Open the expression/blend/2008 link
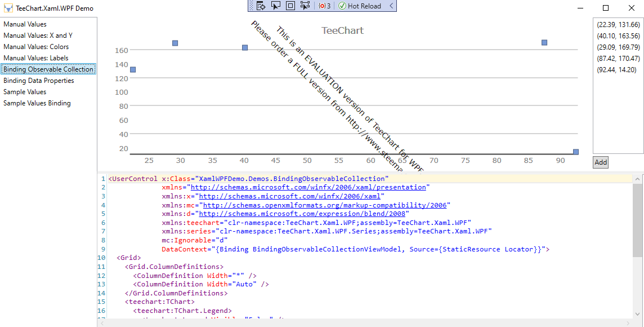Viewport: 644px width, 327px height. pyautogui.click(x=302, y=214)
